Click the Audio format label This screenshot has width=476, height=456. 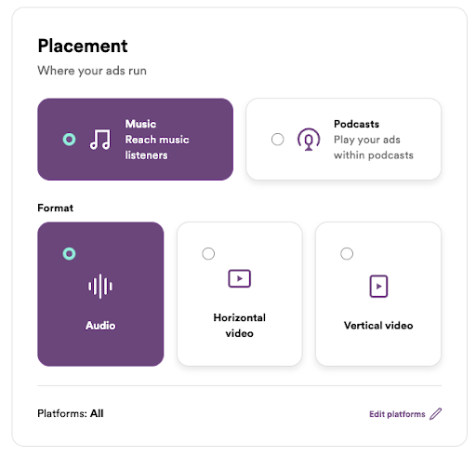[100, 326]
